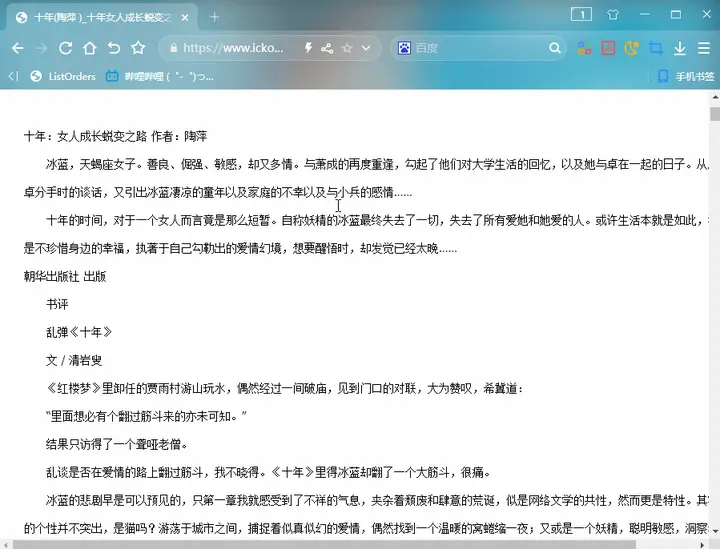Open the browser hamburger menu
Viewport: 720px width, 549px height.
(x=704, y=48)
